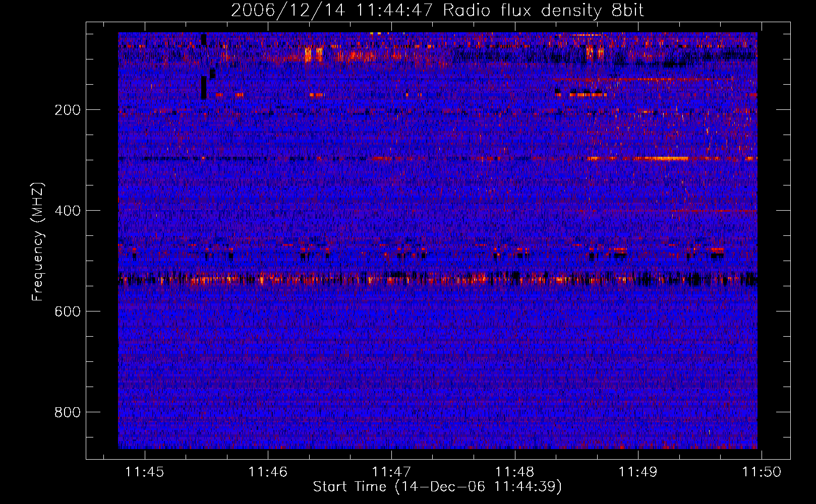
Task: Click the 'Frequency (MHZ)' axis label
Action: point(38,242)
